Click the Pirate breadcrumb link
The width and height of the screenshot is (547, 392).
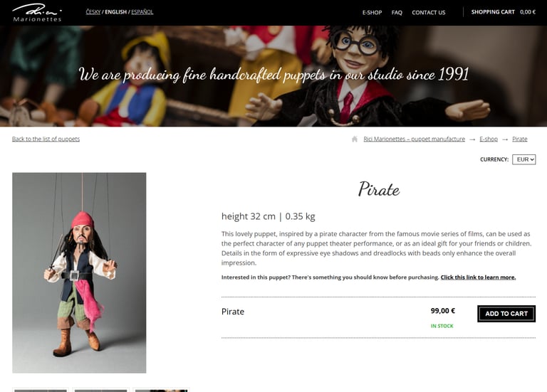[519, 139]
